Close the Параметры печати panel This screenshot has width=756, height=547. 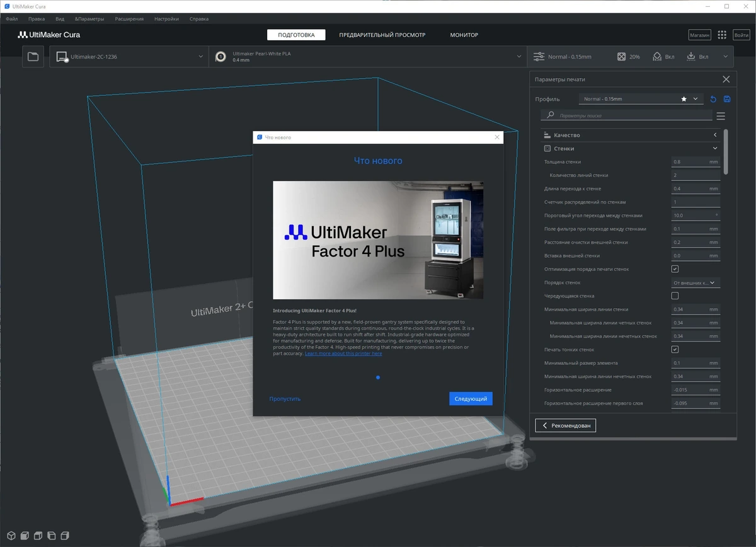point(726,79)
